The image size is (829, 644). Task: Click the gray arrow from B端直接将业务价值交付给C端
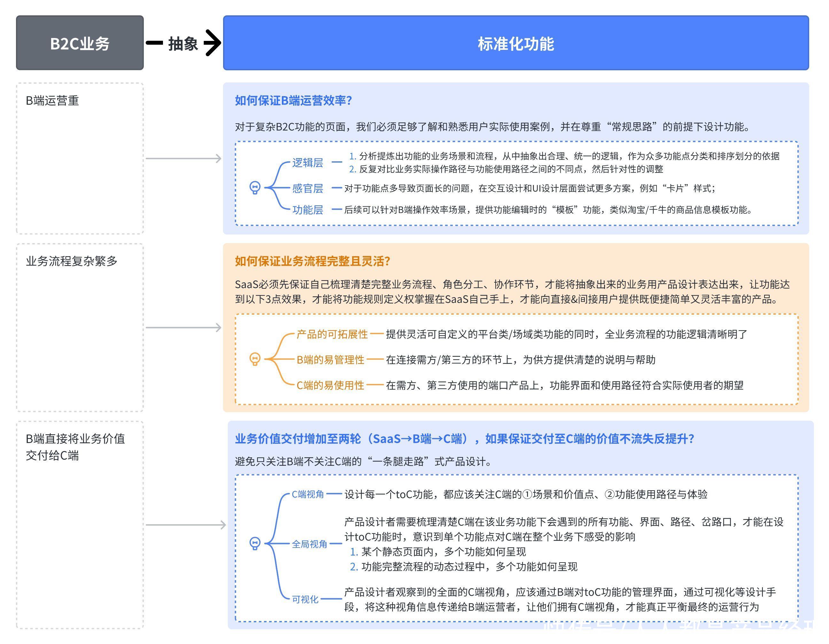186,525
